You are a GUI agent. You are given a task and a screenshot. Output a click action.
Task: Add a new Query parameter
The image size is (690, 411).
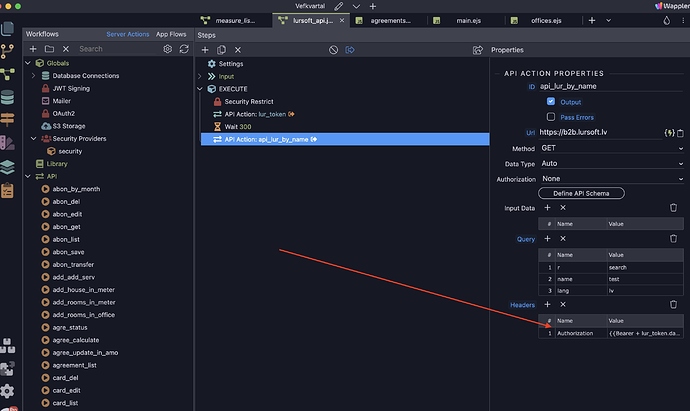(x=547, y=239)
